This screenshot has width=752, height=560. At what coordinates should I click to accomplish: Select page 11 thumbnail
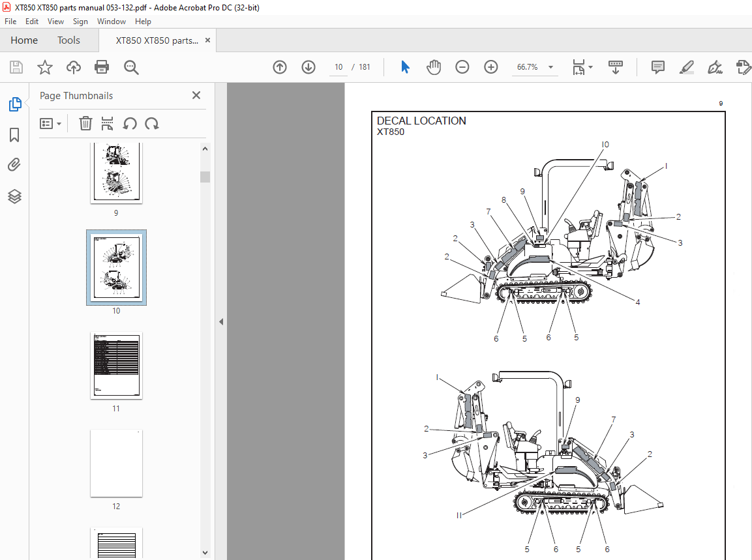117,365
